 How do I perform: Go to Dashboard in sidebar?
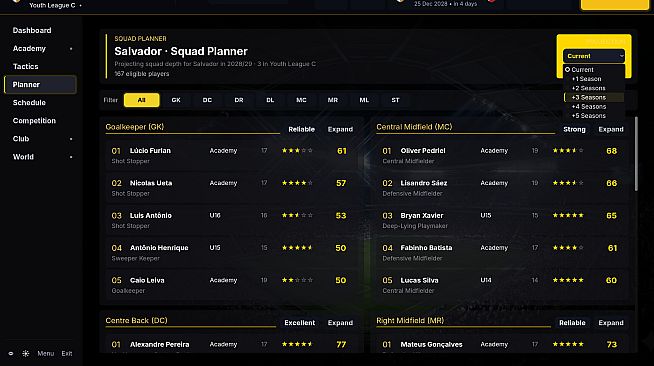tap(40, 30)
